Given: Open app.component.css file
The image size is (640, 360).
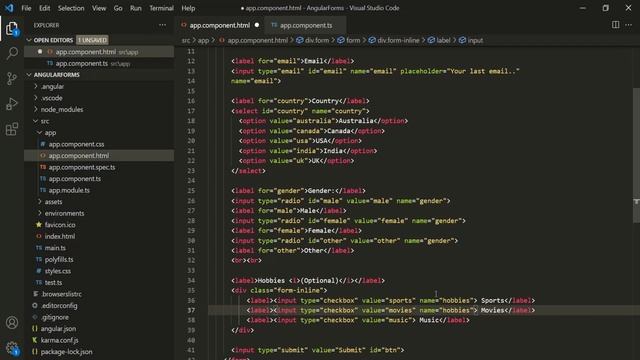Looking at the screenshot, I should click(76, 144).
